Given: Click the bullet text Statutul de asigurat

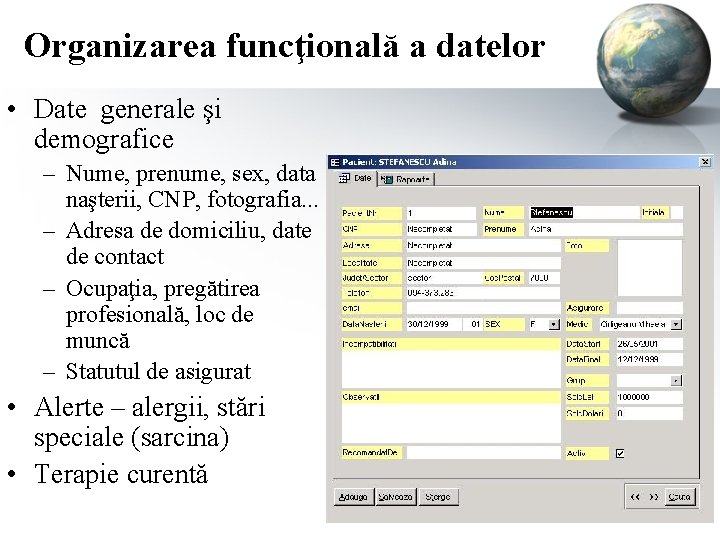Looking at the screenshot, I should point(158,371).
